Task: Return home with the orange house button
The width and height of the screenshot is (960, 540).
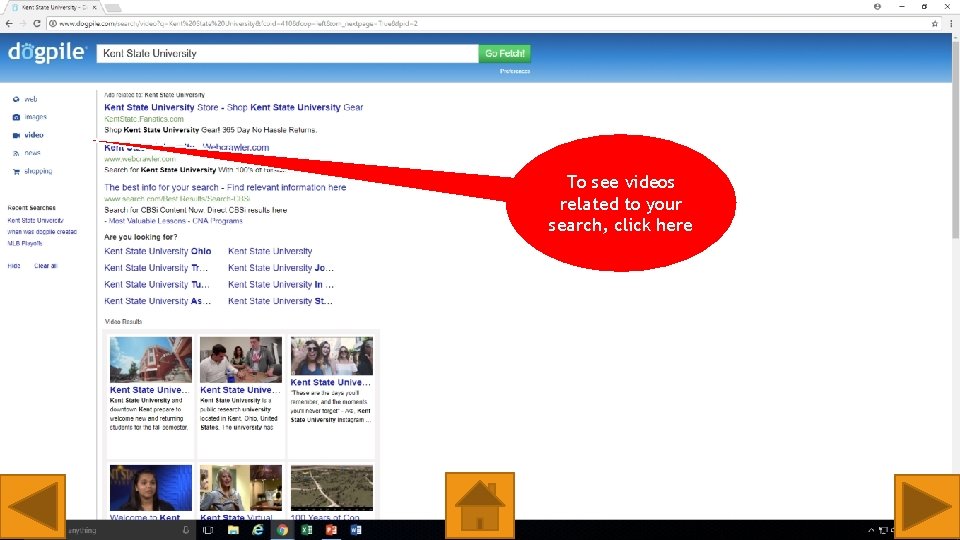Action: click(x=479, y=506)
